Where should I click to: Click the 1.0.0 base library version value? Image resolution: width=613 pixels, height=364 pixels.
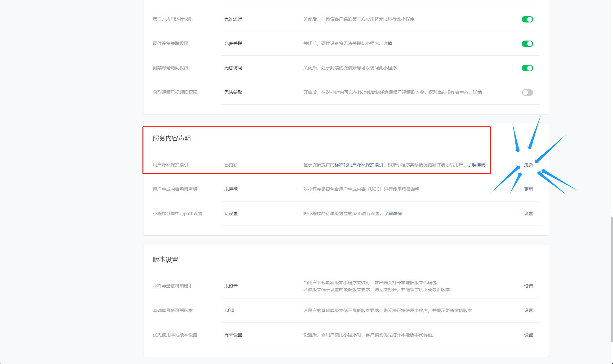coord(229,310)
